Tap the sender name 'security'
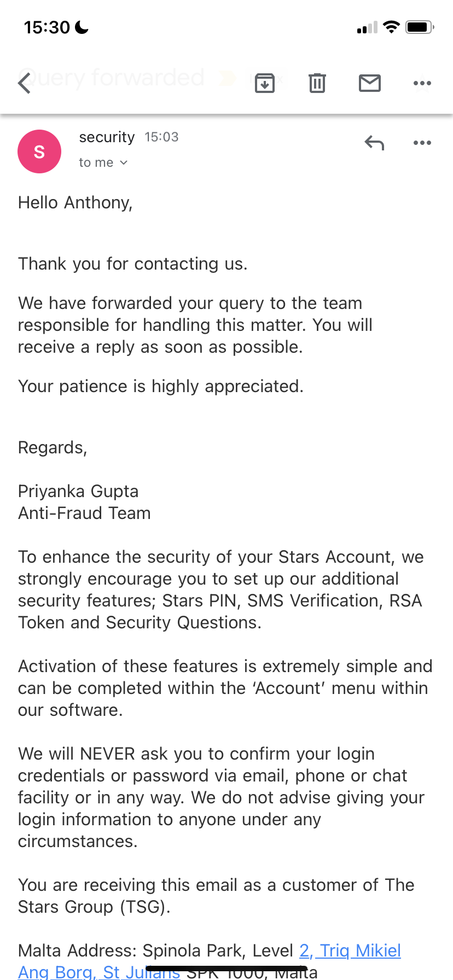453x980 pixels. 107,137
